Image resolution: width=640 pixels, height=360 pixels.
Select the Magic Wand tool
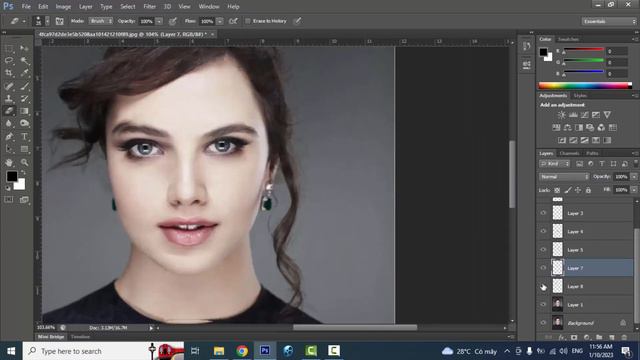click(24, 61)
